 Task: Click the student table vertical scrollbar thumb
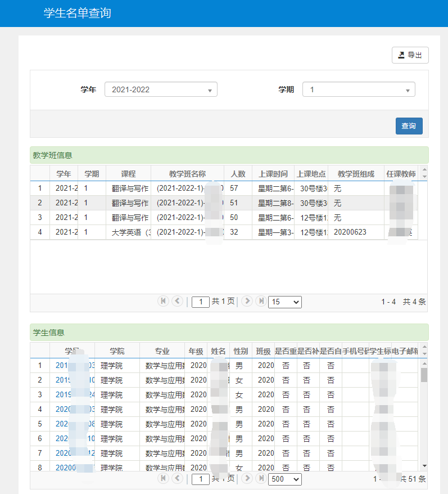[x=424, y=375]
